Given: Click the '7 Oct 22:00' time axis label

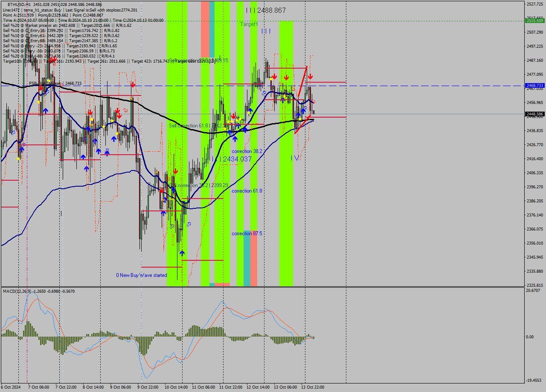Looking at the screenshot, I should tap(66, 387).
